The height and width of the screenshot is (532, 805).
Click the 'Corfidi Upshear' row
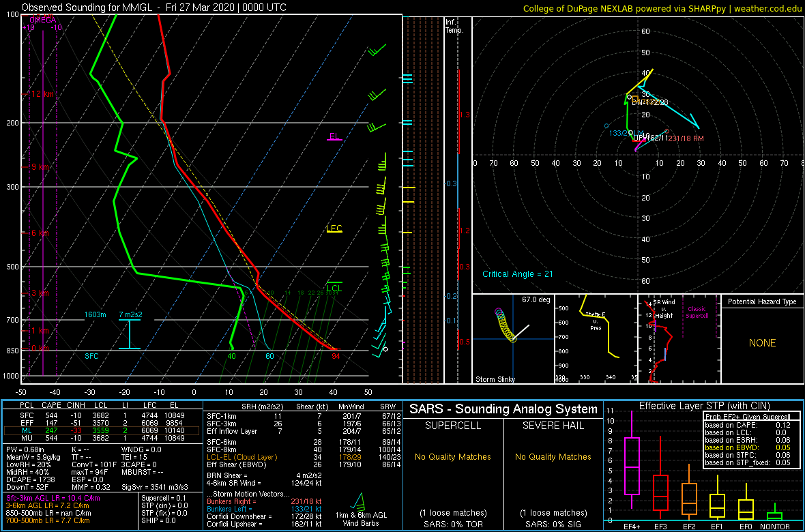pos(265,524)
